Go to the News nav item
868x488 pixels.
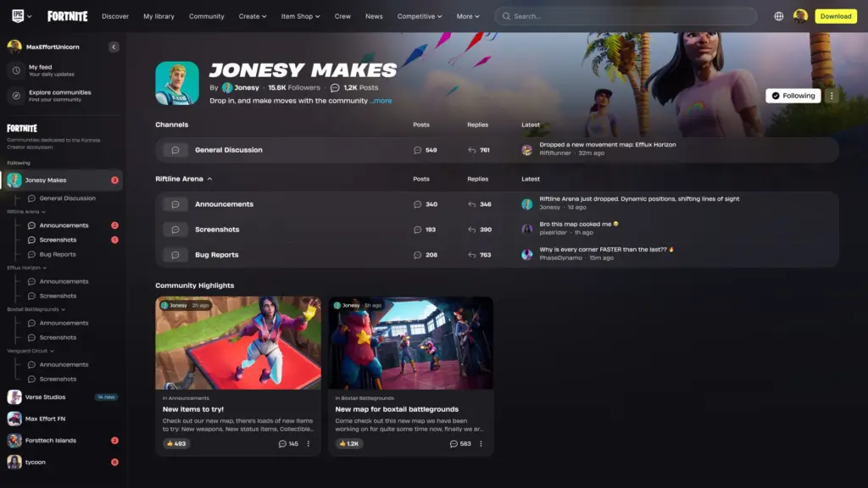(374, 16)
